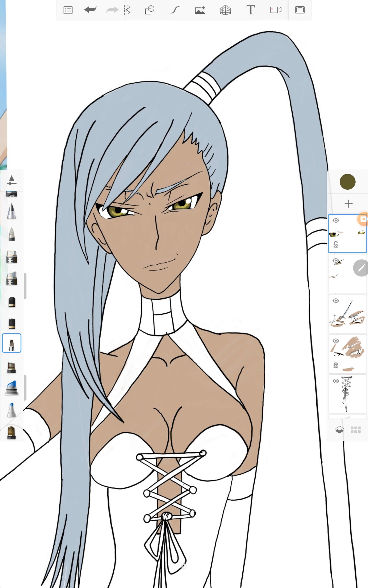Select the bristle brush below the active brush
This screenshot has width=368, height=588.
click(x=11, y=367)
